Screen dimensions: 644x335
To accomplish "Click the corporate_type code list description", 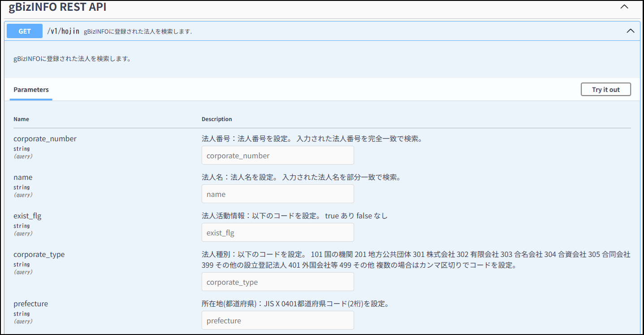I will pos(415,260).
